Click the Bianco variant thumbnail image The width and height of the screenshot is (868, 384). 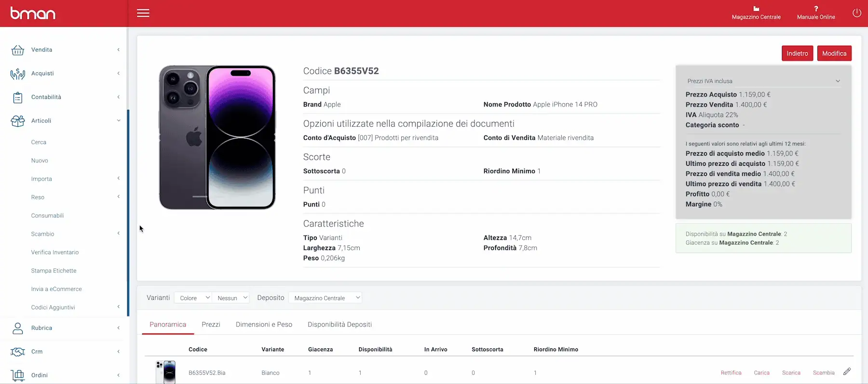click(x=165, y=372)
